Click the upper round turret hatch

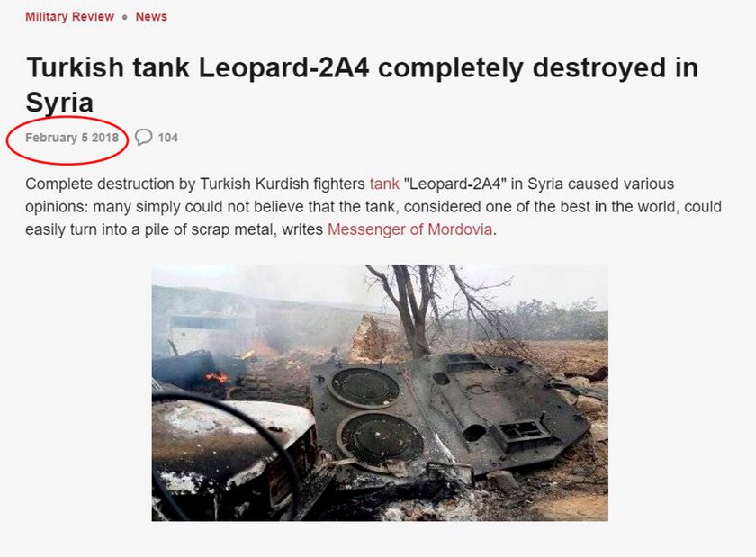pos(365,387)
